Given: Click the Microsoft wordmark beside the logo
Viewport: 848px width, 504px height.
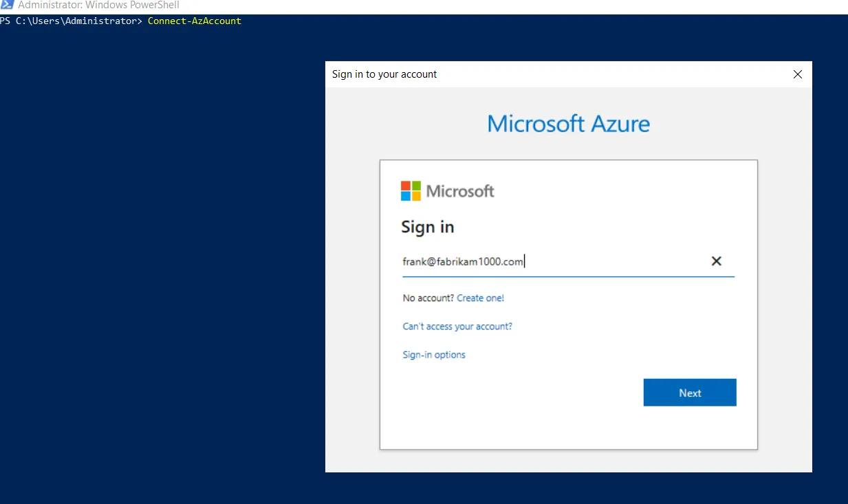Looking at the screenshot, I should click(x=459, y=191).
